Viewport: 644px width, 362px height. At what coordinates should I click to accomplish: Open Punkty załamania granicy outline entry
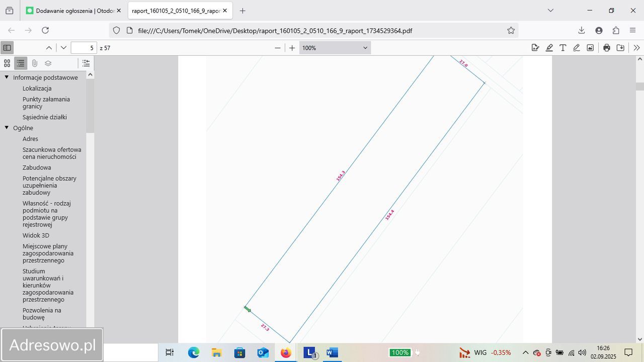click(46, 103)
